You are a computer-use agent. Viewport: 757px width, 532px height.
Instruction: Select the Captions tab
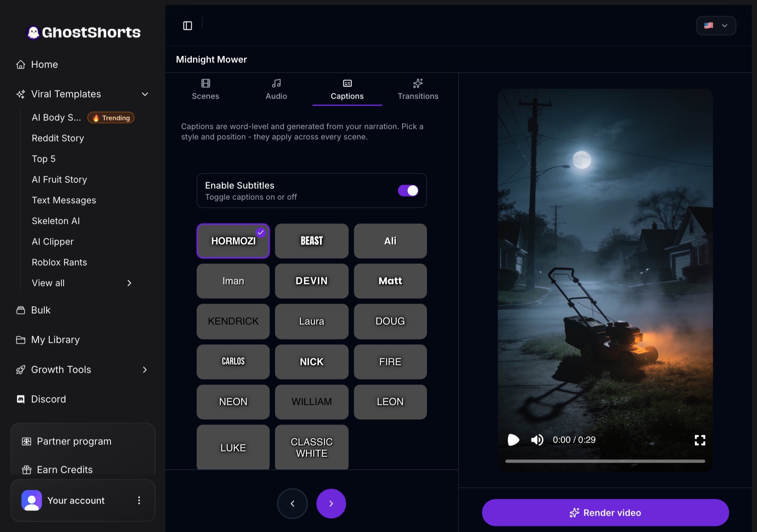click(x=347, y=89)
